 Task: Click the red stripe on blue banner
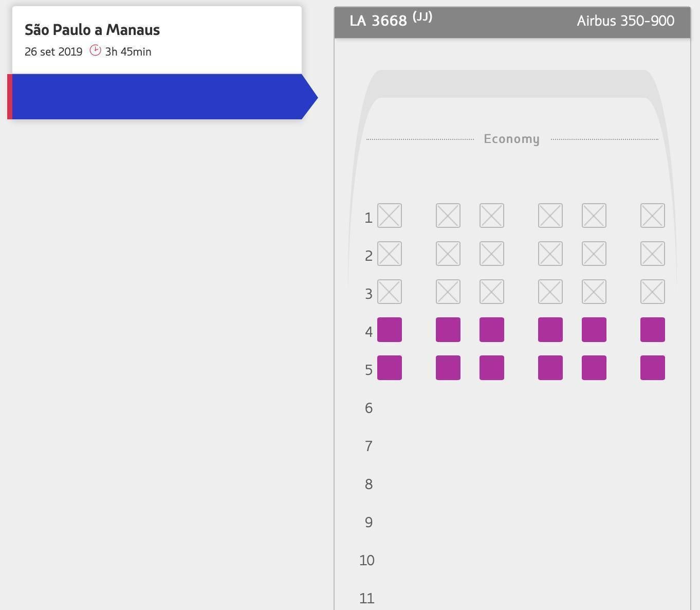[x=10, y=97]
